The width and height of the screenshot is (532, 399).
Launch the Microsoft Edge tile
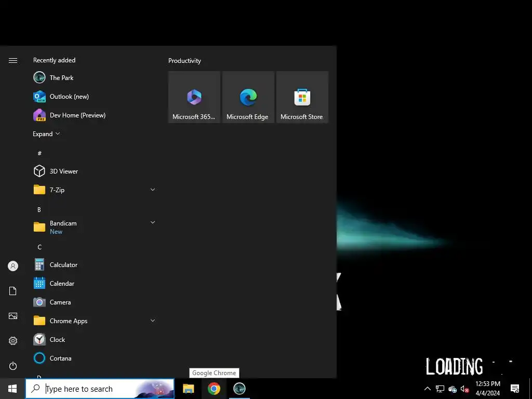point(248,97)
